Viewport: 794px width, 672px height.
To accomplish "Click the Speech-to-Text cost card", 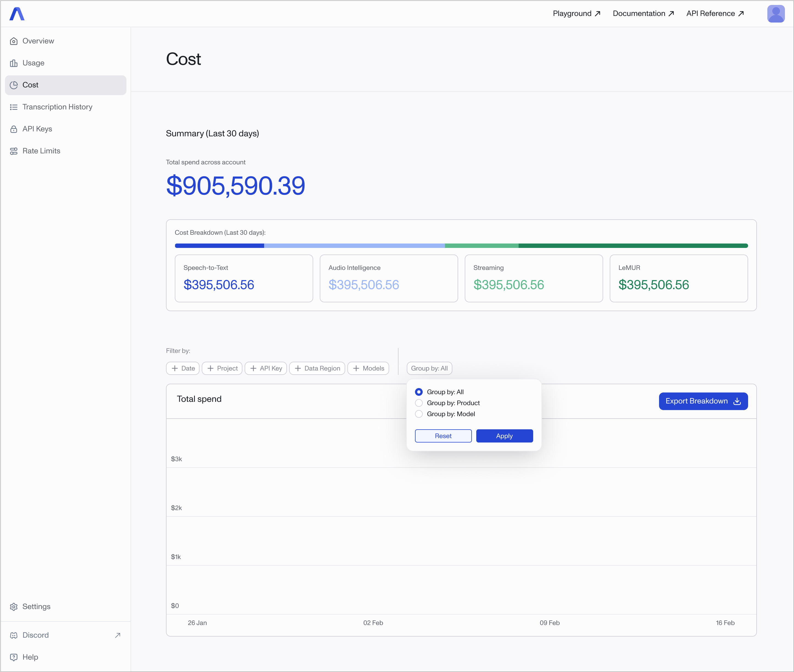I will (244, 278).
